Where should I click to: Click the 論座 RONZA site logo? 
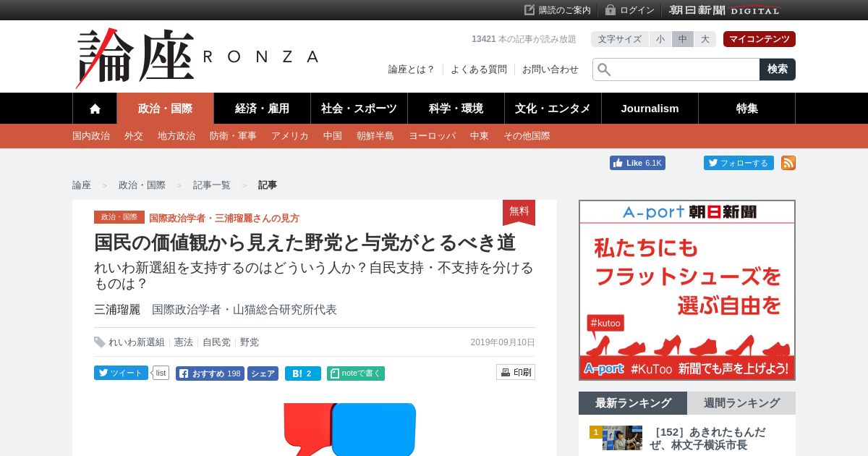click(197, 58)
